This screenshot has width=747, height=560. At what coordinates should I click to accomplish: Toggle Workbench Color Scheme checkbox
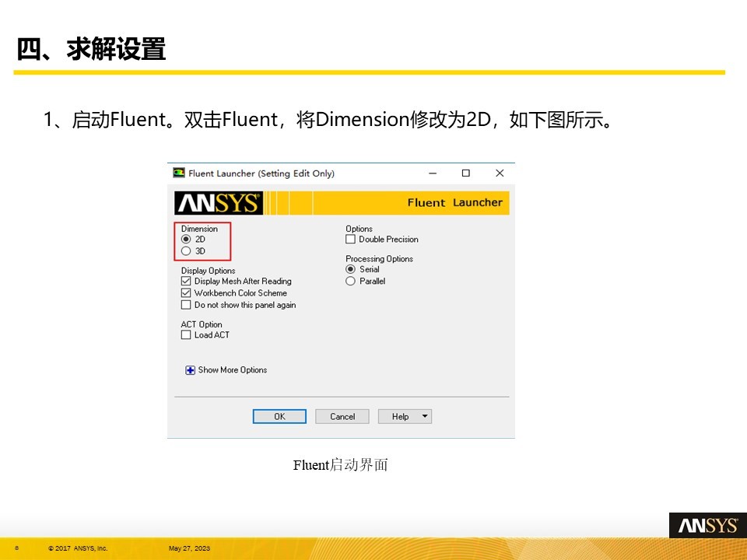tap(186, 293)
